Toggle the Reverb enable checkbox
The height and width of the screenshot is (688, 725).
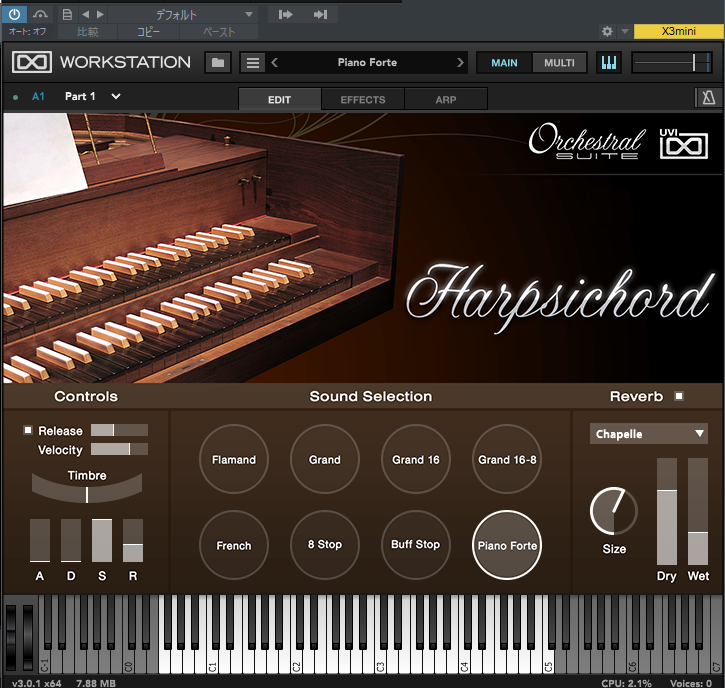pos(679,396)
